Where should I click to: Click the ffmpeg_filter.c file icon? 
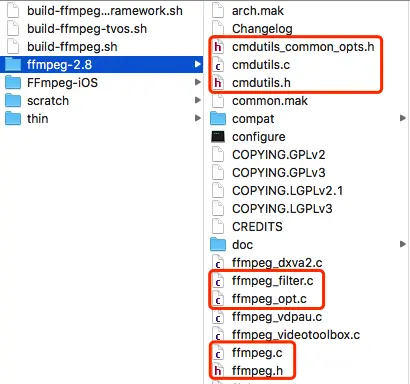[x=218, y=281]
